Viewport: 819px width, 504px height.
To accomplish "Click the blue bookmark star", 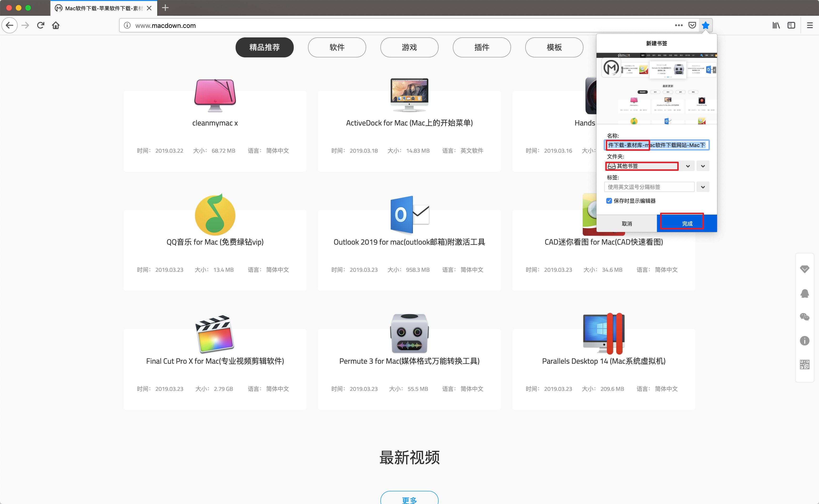I will (x=705, y=25).
